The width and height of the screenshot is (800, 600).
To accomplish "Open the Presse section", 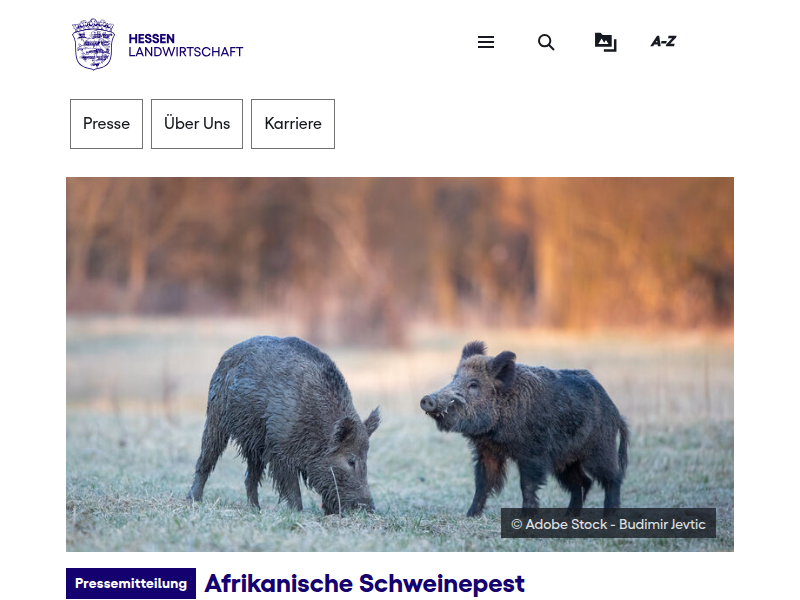I will click(106, 124).
